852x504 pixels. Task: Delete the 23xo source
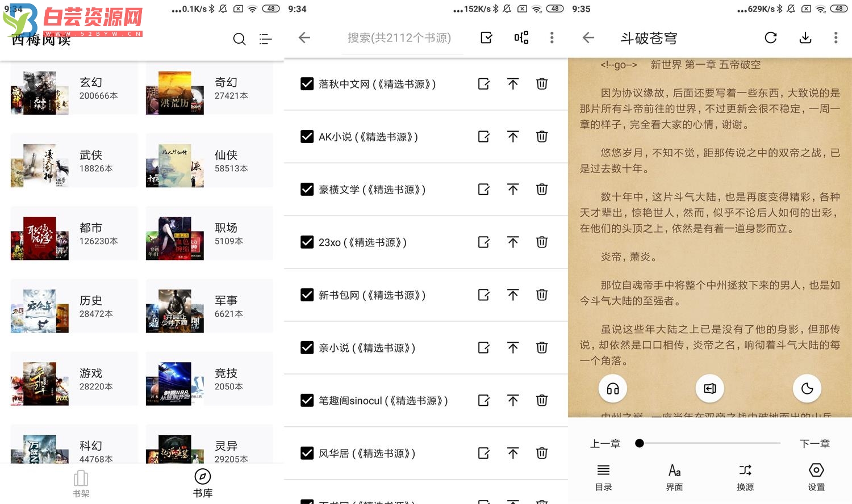(542, 242)
